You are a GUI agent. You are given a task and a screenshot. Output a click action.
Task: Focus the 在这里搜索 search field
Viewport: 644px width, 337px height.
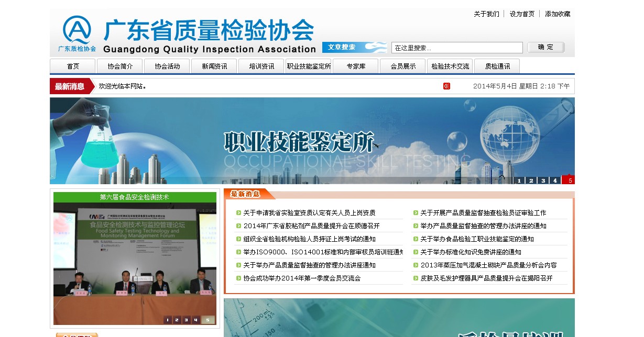click(457, 48)
